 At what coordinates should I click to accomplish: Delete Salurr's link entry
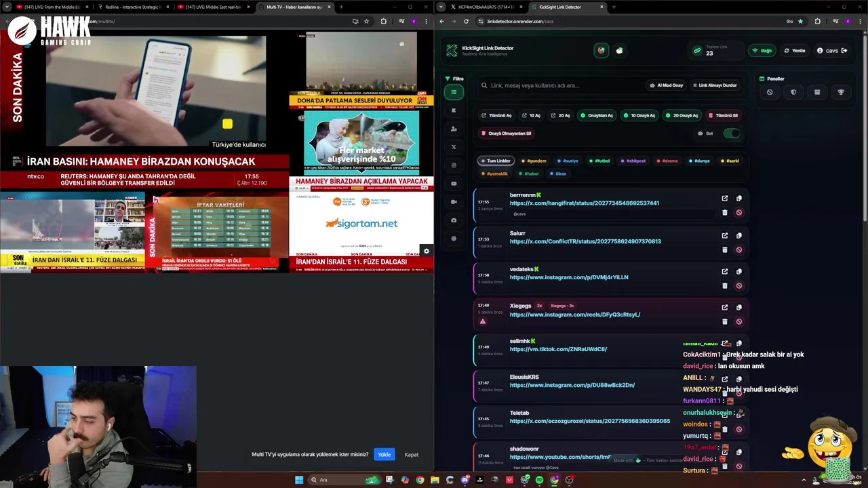pyautogui.click(x=724, y=249)
